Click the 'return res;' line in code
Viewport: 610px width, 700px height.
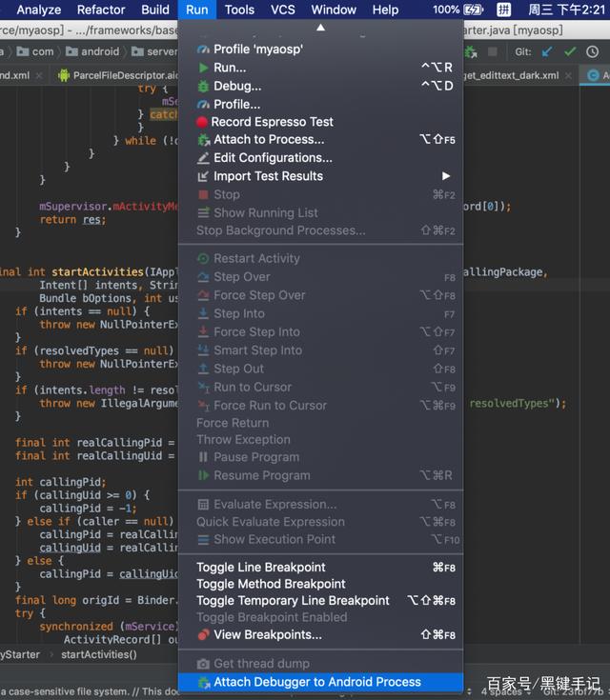tap(72, 220)
